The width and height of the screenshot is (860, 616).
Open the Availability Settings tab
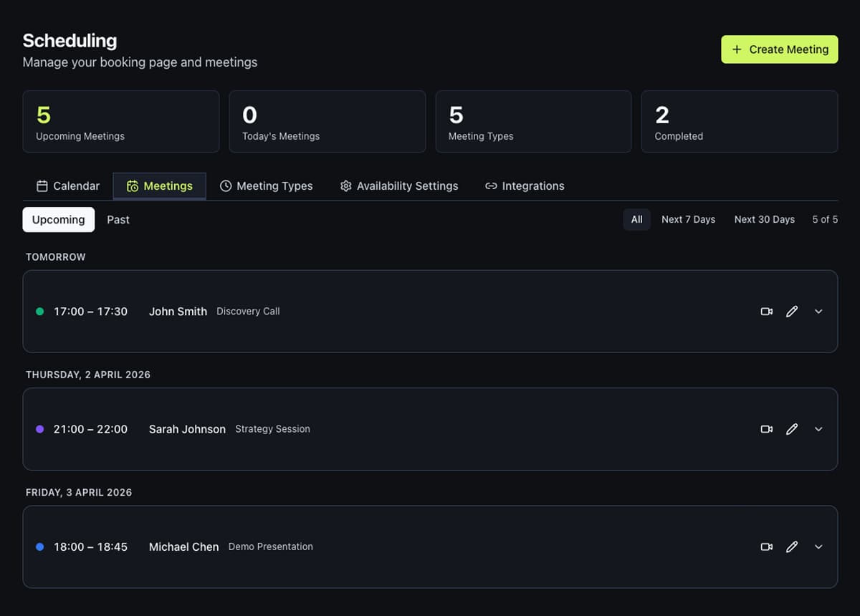398,186
